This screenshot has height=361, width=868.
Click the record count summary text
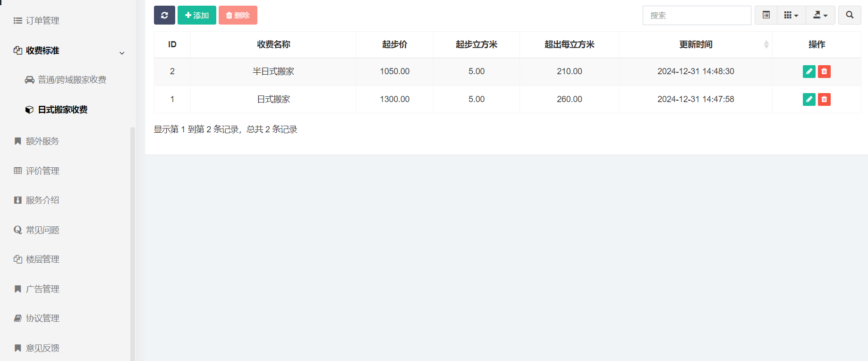[x=226, y=129]
